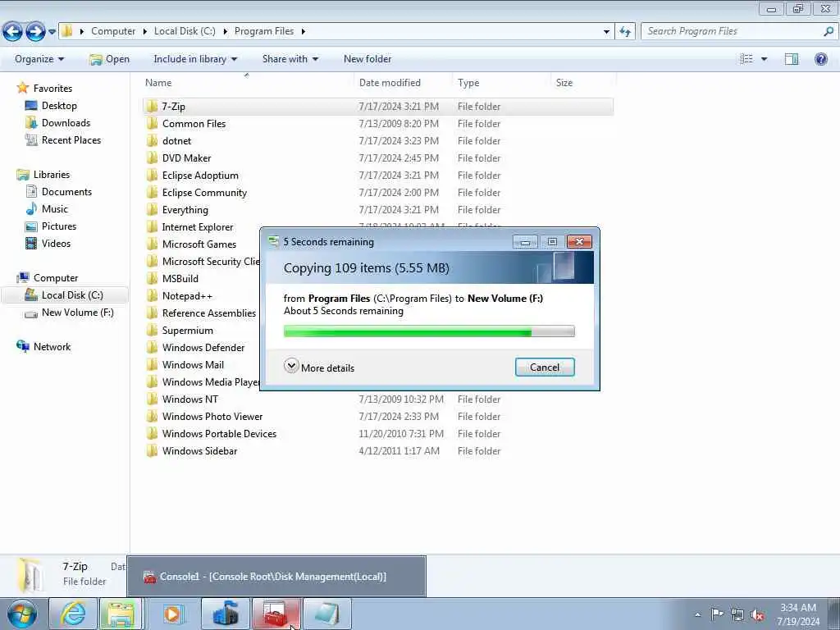Image resolution: width=840 pixels, height=630 pixels.
Task: Select the dotnet folder icon
Action: click(152, 140)
